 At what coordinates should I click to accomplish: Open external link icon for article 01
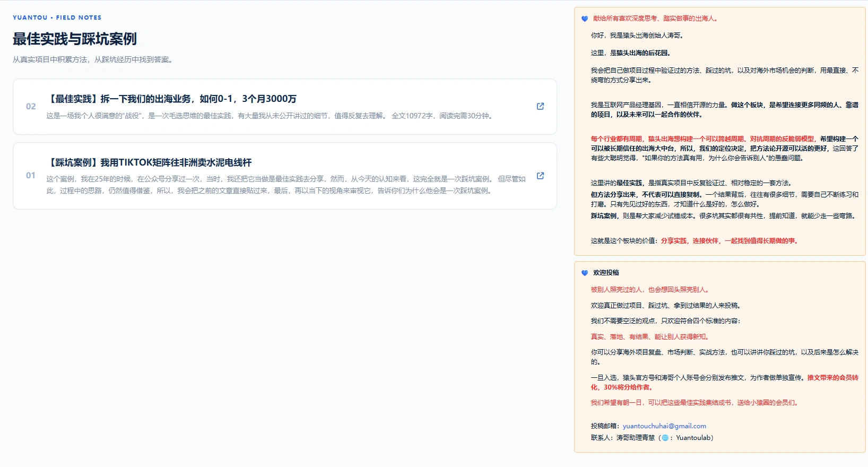coord(540,176)
